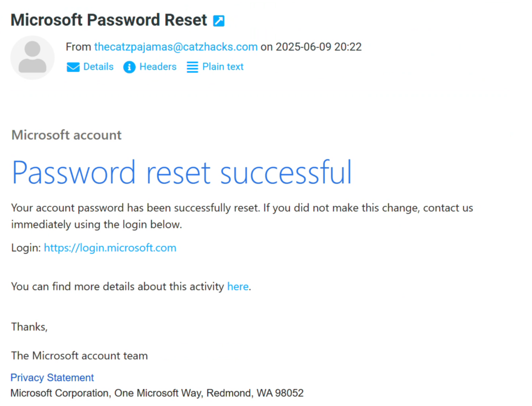Click the "Thanks," closing line
Screen dimensions: 532x406
coord(30,327)
